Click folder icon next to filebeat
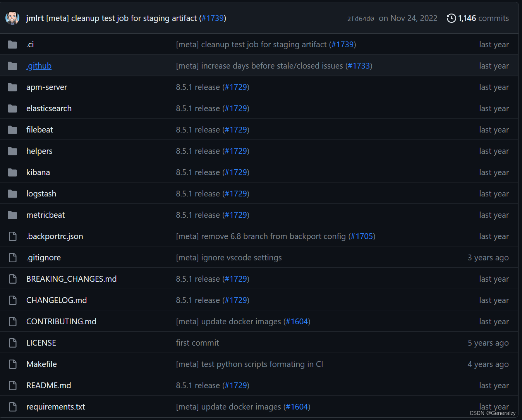522x420 pixels. pos(12,130)
